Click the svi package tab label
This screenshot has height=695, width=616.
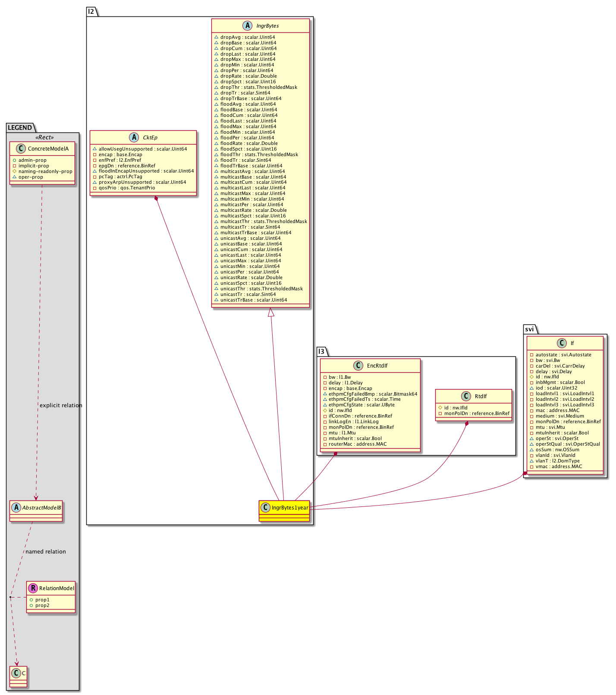click(x=529, y=329)
